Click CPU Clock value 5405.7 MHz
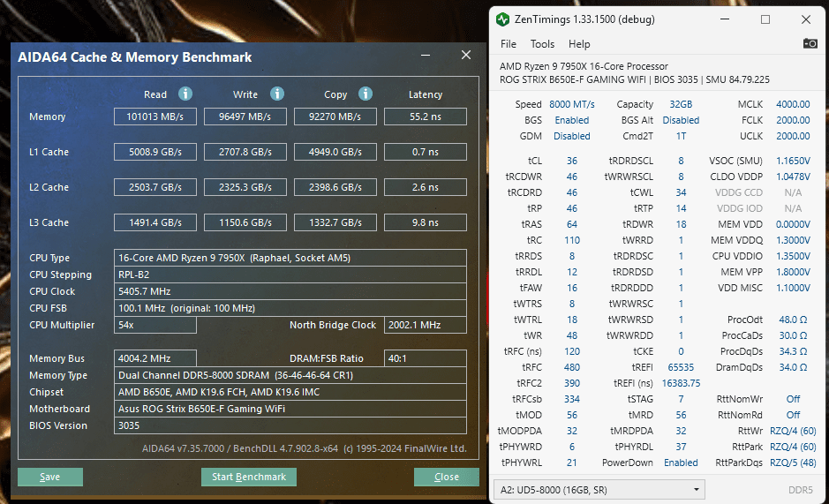This screenshot has width=829, height=504. pyautogui.click(x=290, y=291)
